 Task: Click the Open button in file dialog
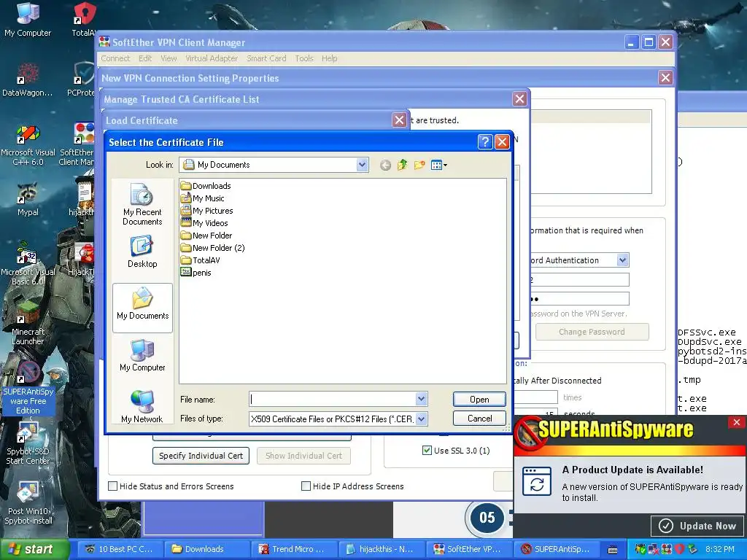tap(479, 400)
